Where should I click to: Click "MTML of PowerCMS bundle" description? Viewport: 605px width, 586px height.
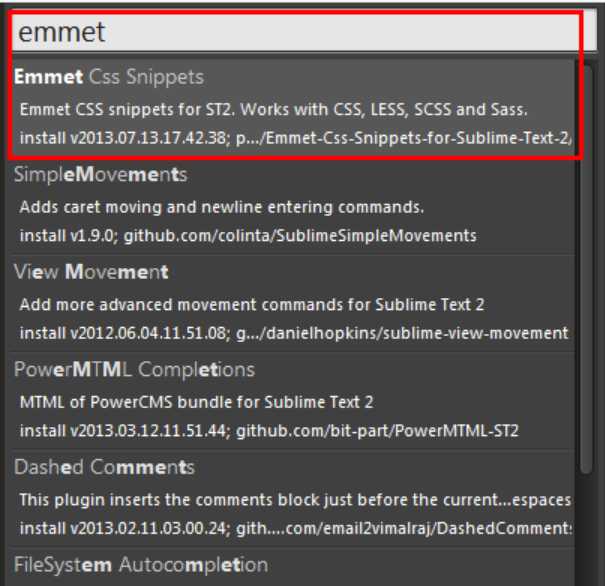(x=196, y=402)
